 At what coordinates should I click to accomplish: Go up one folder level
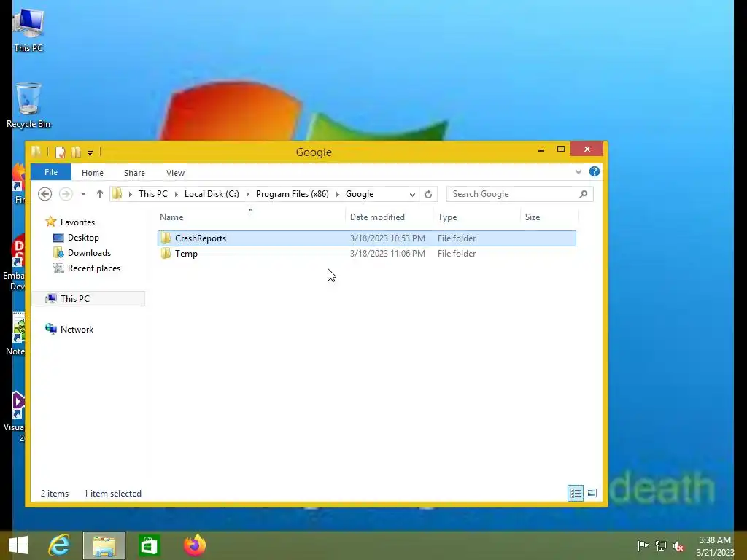click(x=99, y=194)
